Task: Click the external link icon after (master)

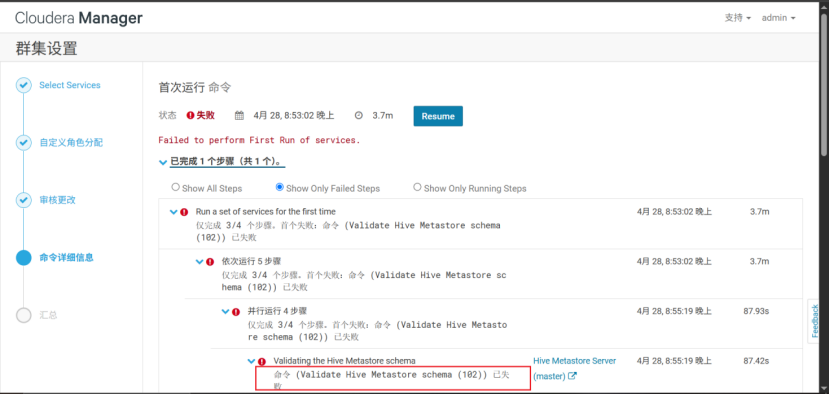Action: pos(572,377)
